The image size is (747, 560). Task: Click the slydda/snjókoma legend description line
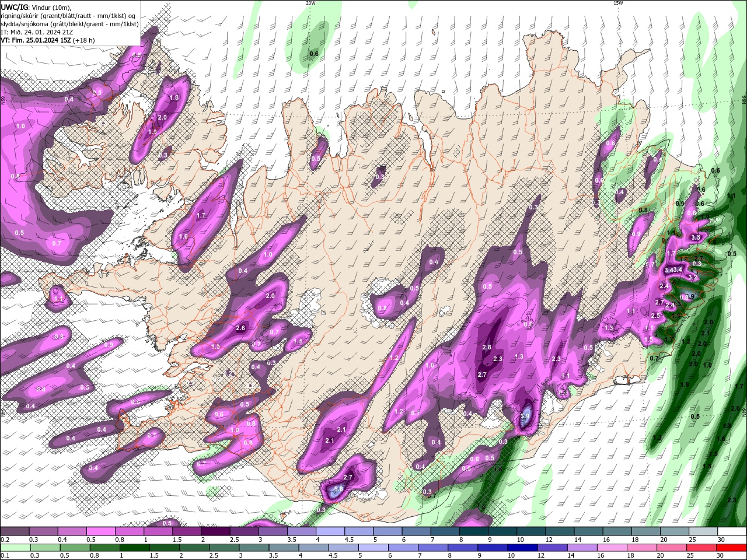point(69,24)
